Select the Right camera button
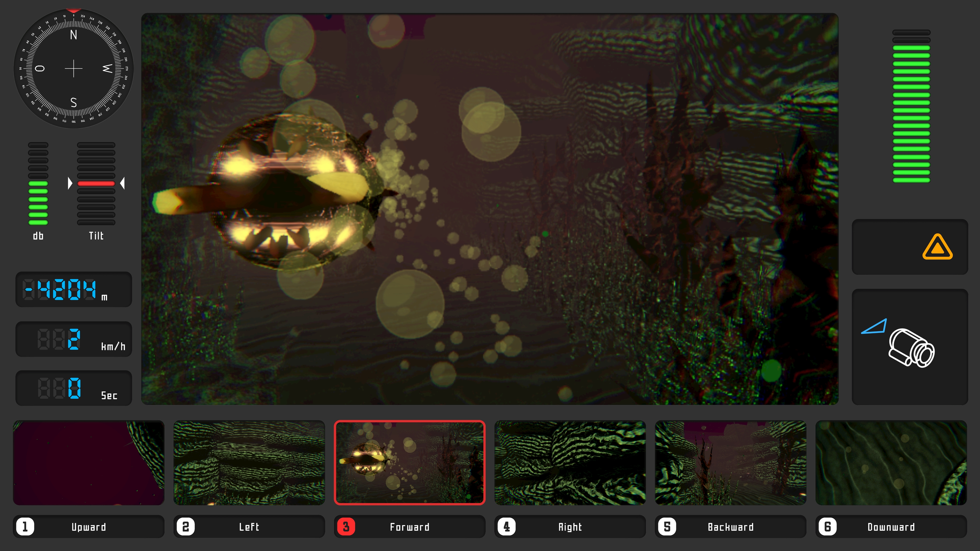The width and height of the screenshot is (980, 551). click(570, 527)
